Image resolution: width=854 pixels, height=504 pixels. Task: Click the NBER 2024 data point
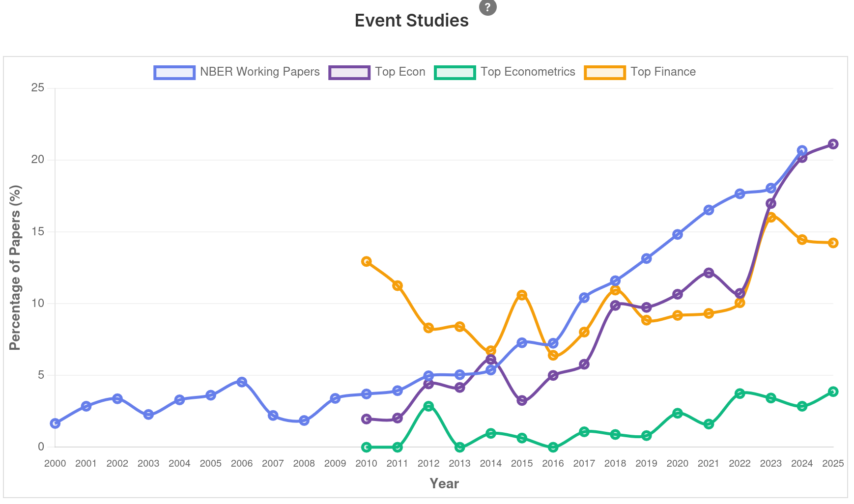(x=802, y=150)
